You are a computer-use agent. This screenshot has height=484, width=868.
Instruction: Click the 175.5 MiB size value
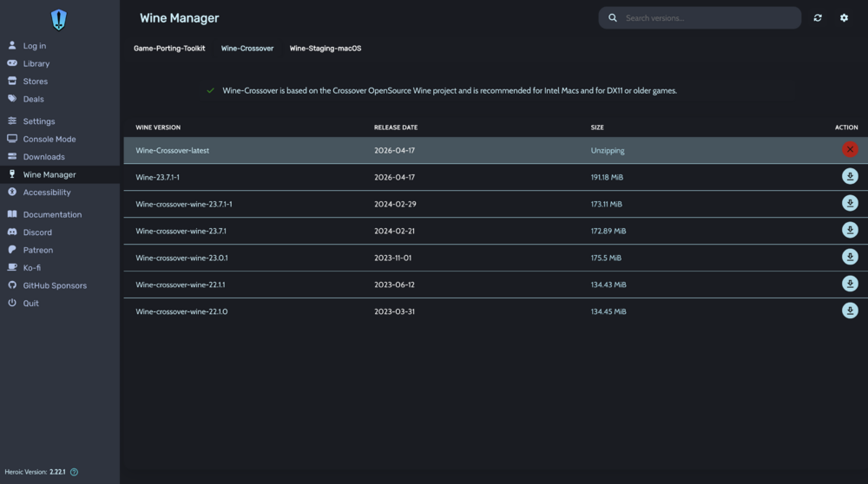click(606, 258)
